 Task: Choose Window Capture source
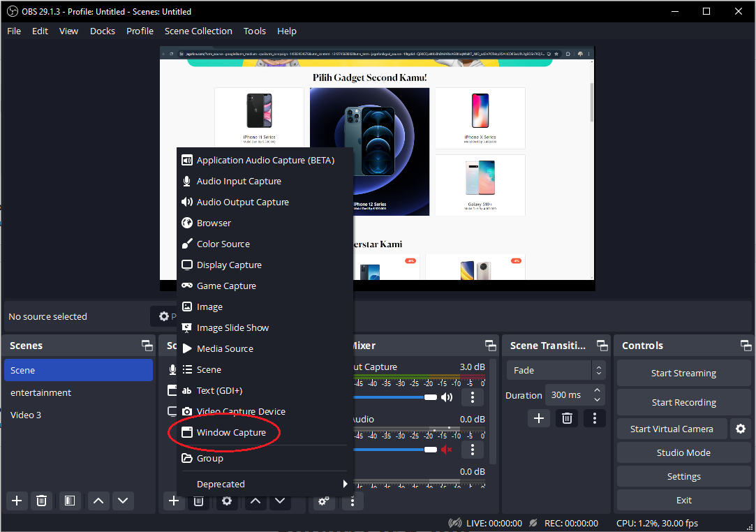coord(264,432)
